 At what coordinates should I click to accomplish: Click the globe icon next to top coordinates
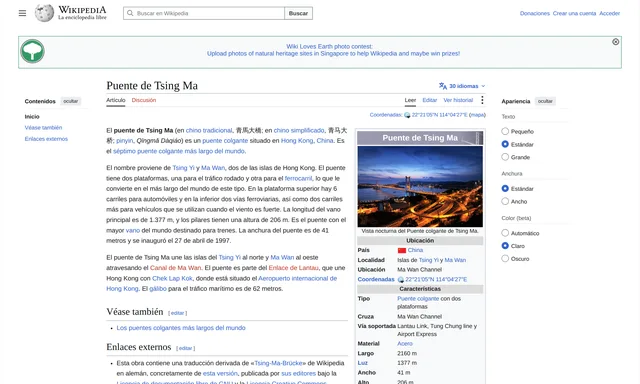pos(407,115)
